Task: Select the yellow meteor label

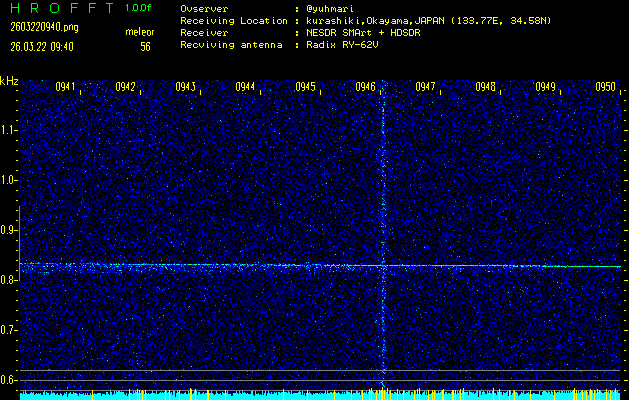Action: (140, 32)
